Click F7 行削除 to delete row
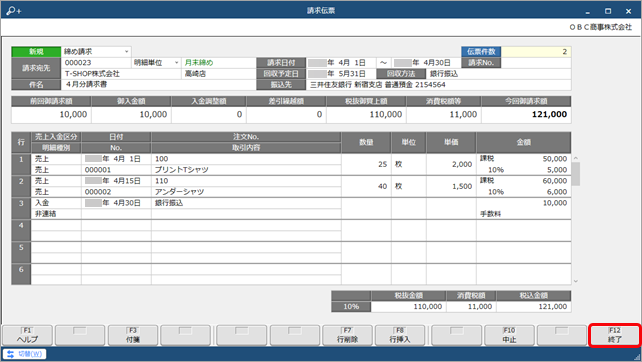The width and height of the screenshot is (642, 362). (347, 335)
